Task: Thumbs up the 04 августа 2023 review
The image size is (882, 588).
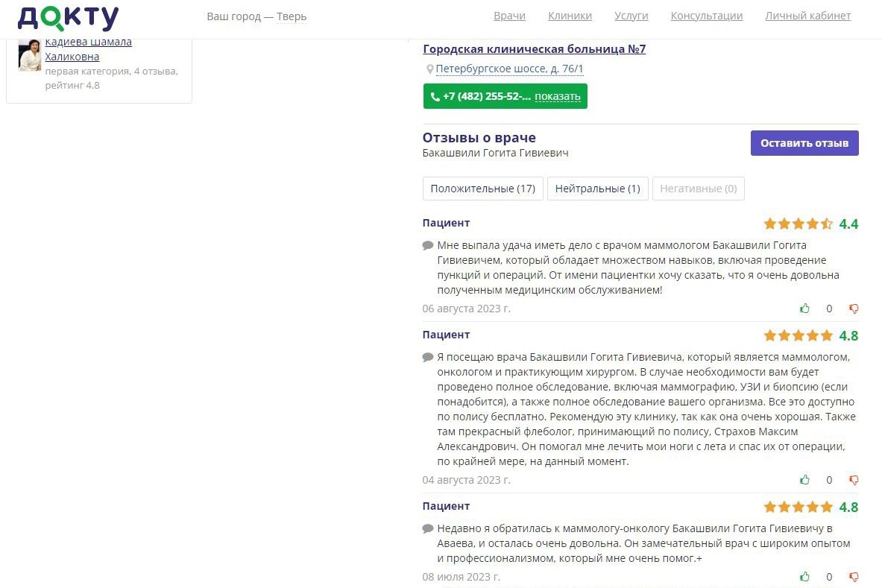Action: coord(805,479)
